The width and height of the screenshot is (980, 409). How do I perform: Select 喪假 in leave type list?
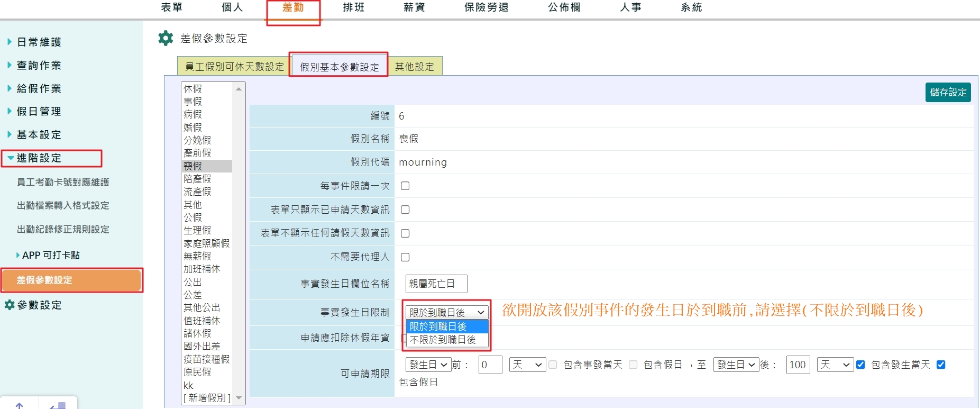tap(207, 166)
